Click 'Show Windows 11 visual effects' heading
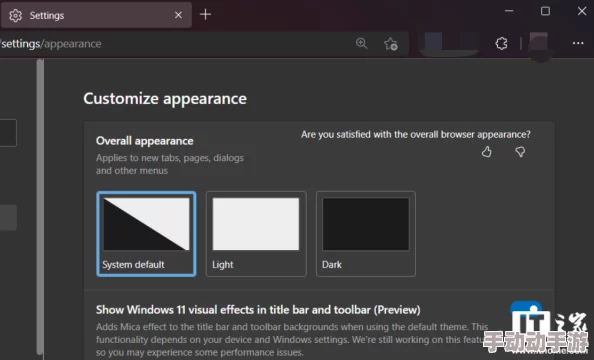 click(258, 310)
